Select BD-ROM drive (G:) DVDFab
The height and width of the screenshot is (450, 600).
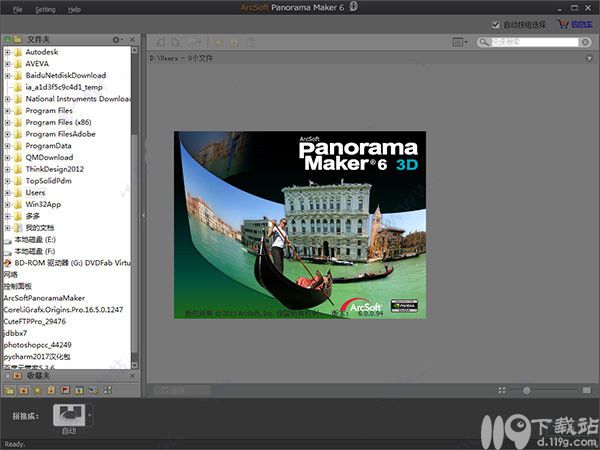pos(72,263)
